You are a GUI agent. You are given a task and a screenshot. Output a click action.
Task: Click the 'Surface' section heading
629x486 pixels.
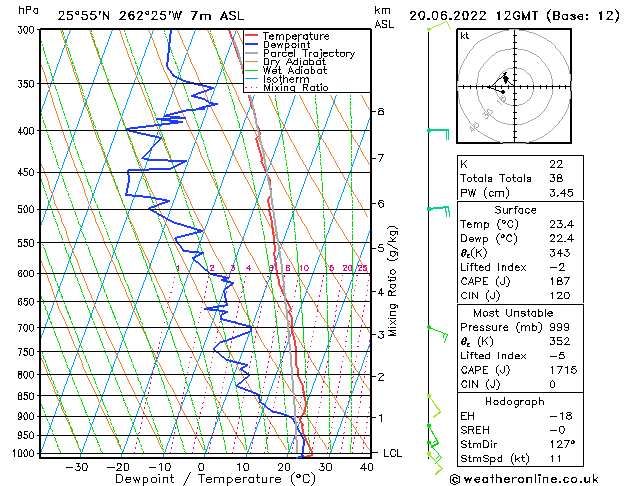click(x=515, y=210)
